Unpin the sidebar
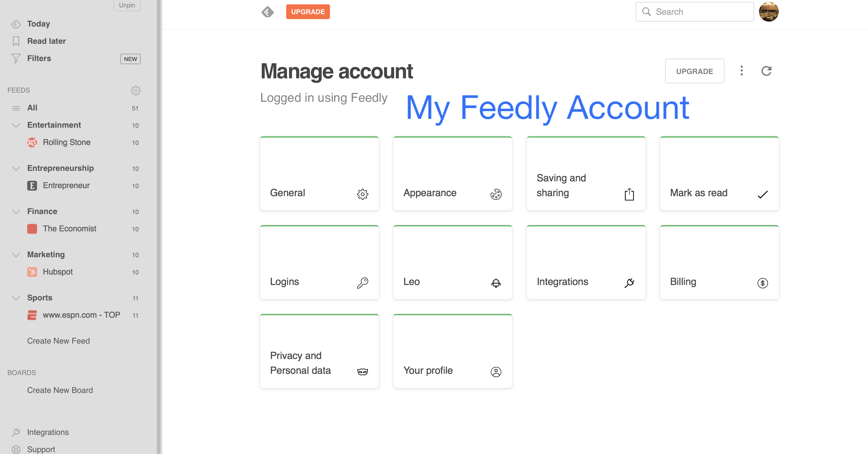 (127, 5)
